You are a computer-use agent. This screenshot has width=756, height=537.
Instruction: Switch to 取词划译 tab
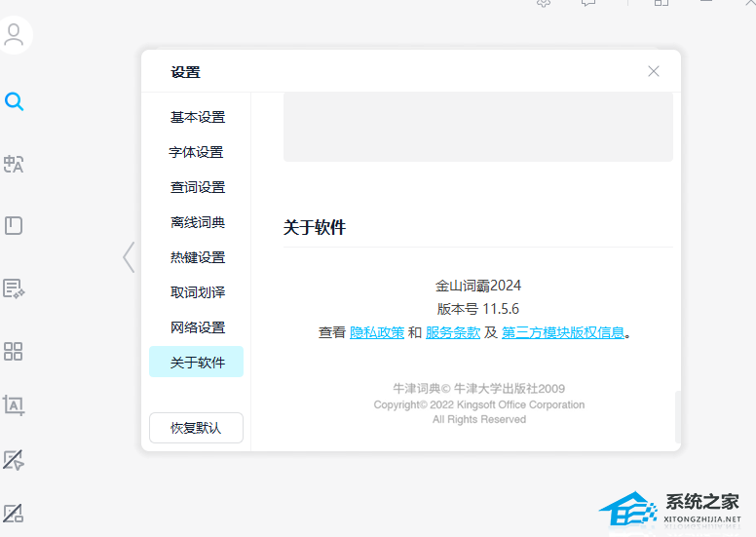point(197,292)
